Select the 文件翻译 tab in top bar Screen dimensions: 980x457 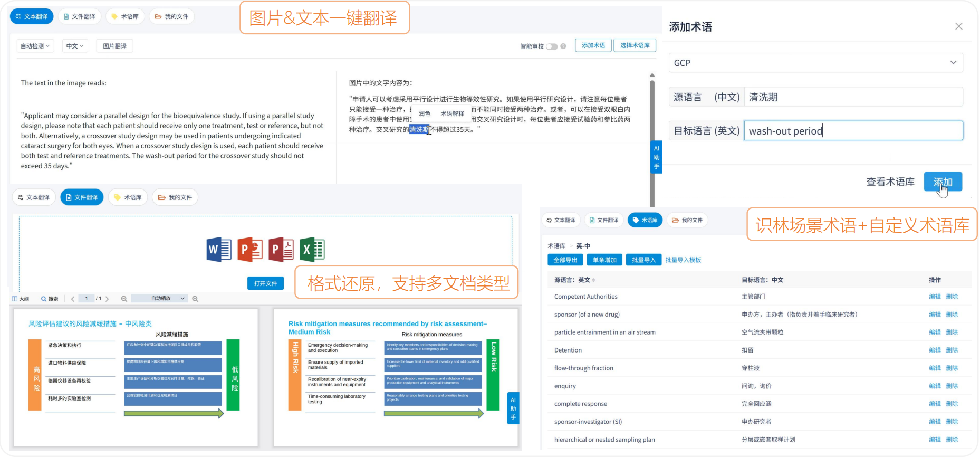click(80, 16)
